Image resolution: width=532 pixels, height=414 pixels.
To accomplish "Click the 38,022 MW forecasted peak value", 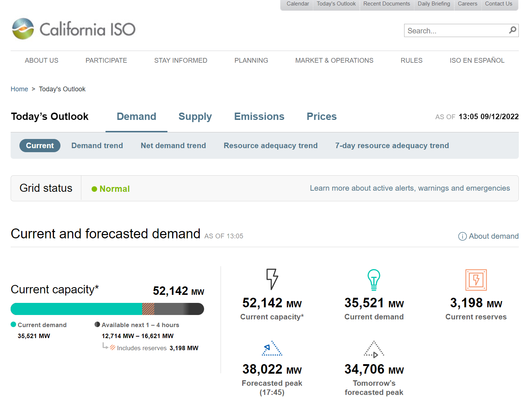I will coord(272,369).
